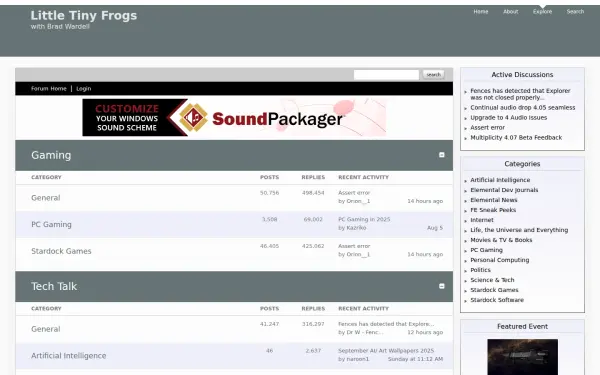Open Assert error post in Gaming General

354,193
